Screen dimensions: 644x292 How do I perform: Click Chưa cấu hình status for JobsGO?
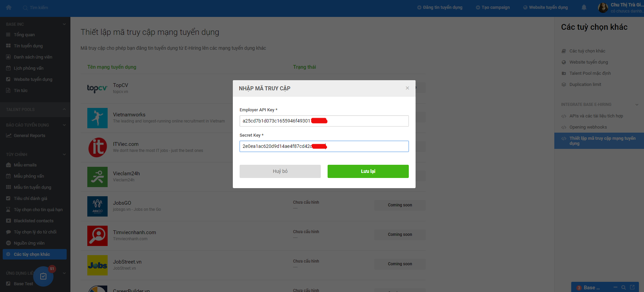306,202
